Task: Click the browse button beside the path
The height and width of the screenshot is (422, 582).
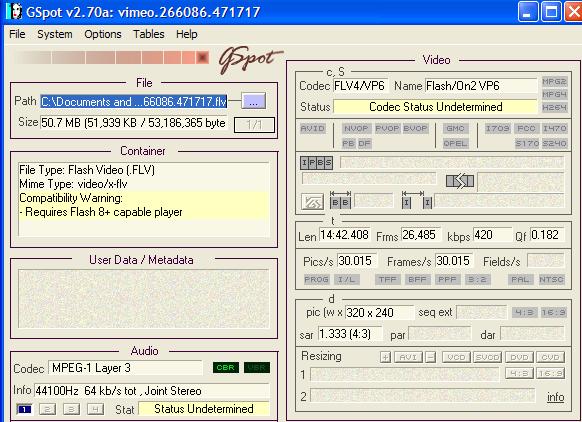Action: pyautogui.click(x=254, y=101)
